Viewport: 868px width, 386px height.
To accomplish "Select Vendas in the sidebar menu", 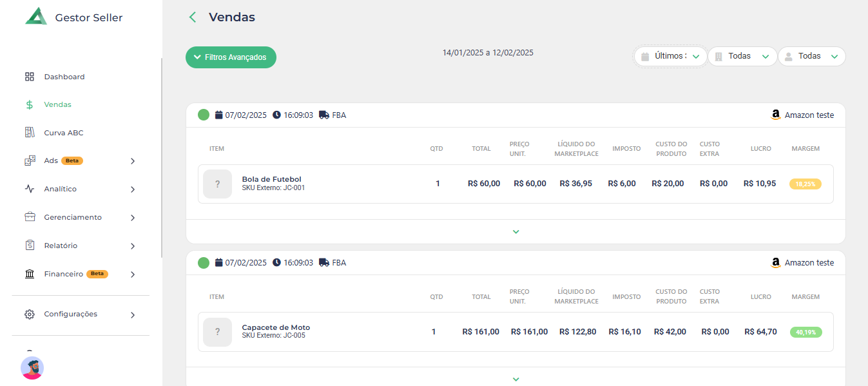I will point(57,104).
